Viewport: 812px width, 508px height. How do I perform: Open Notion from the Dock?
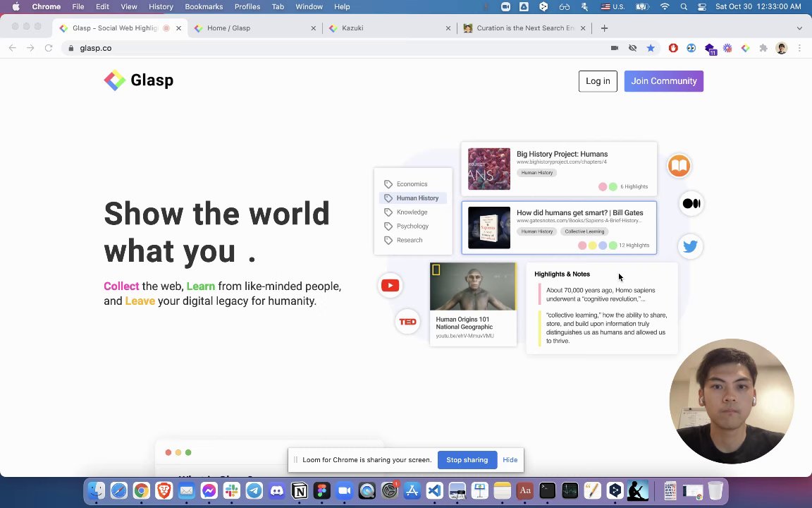[300, 490]
